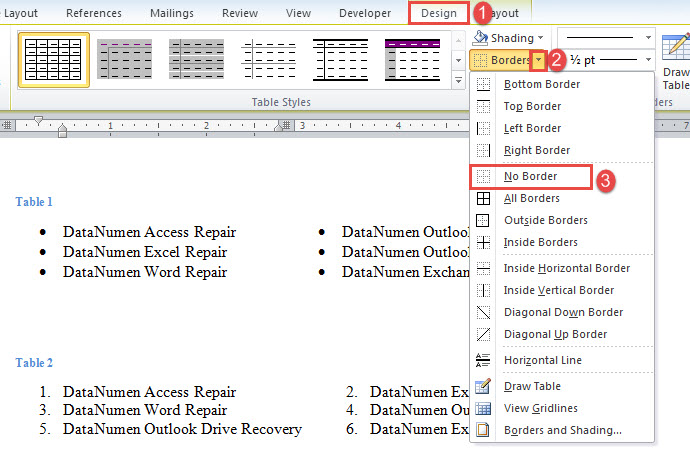
Task: Click the Shading paint bucket icon
Action: [x=480, y=38]
